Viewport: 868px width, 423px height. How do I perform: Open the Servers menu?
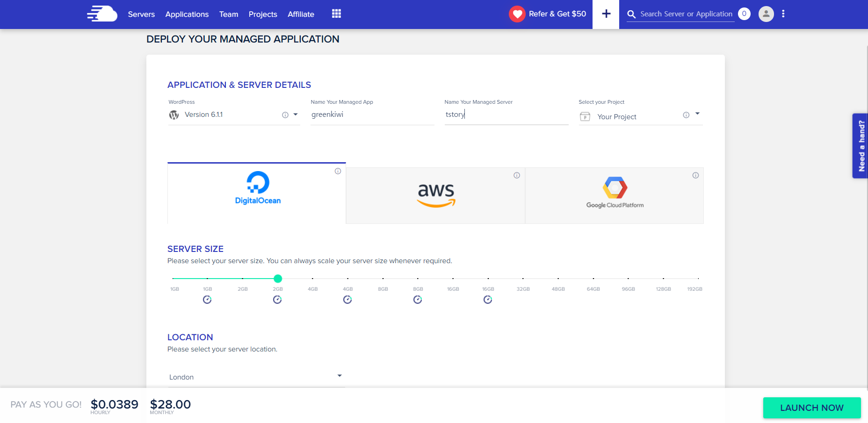click(141, 14)
